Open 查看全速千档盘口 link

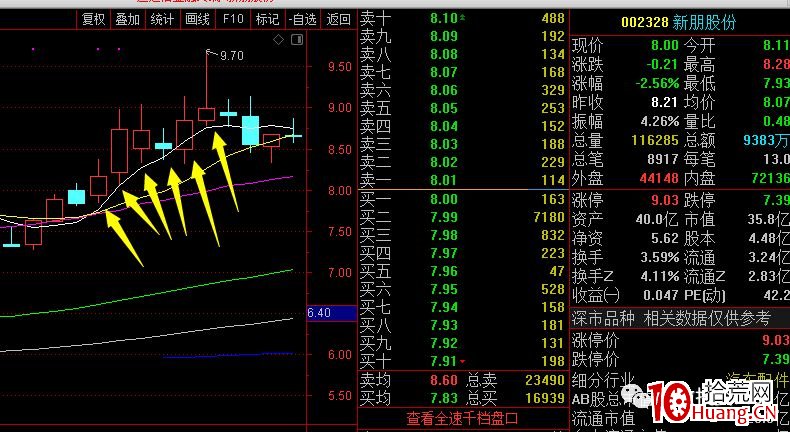pyautogui.click(x=462, y=418)
